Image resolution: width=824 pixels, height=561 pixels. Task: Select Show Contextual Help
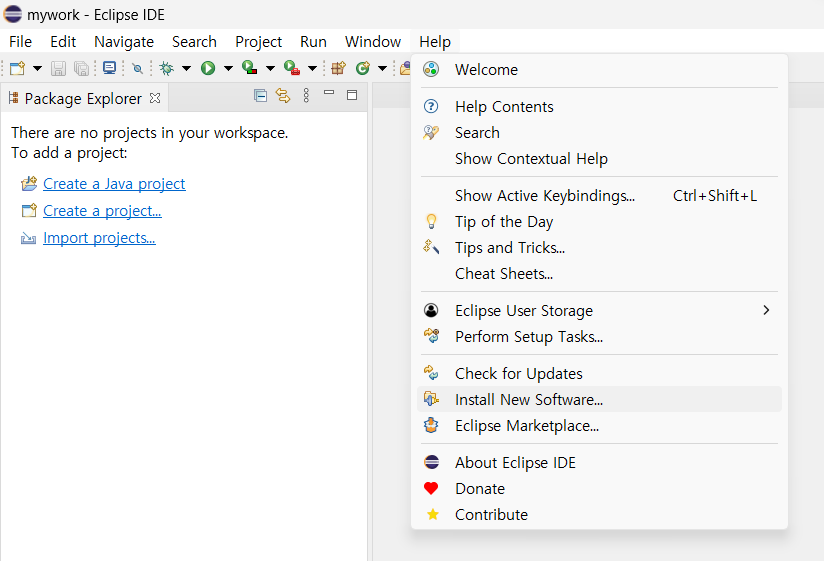click(599, 159)
